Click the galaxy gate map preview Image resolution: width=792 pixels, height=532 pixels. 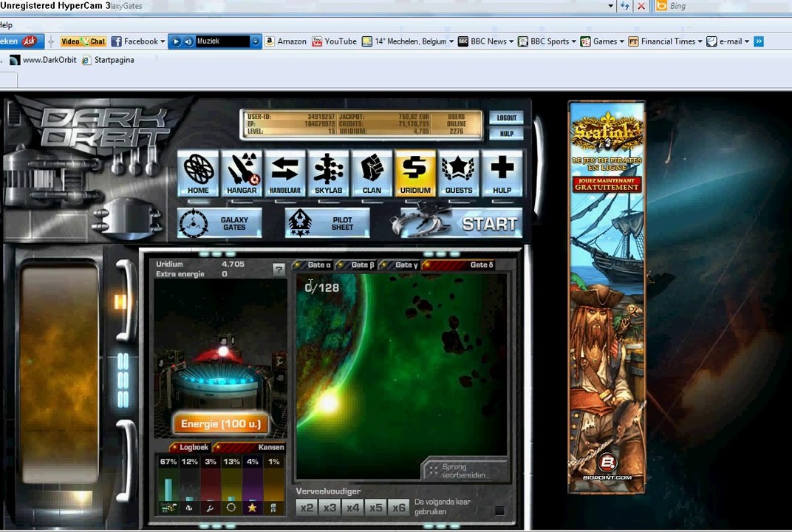click(402, 376)
